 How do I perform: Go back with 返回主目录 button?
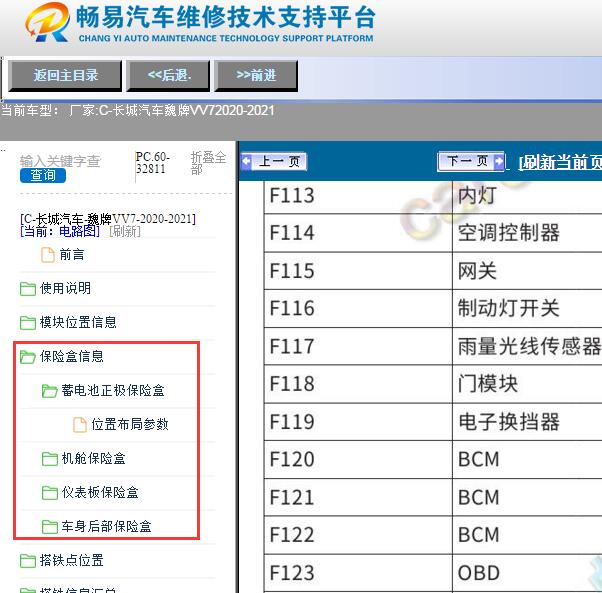pos(65,76)
